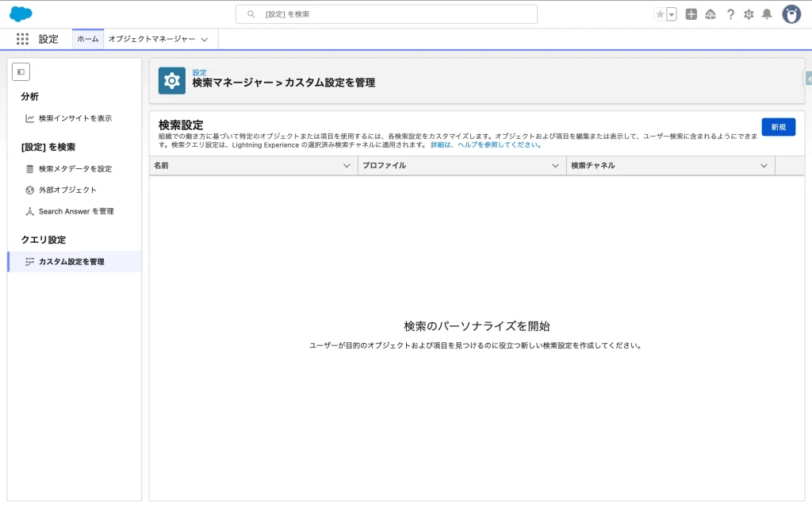Expand the プロファイル column menu
This screenshot has height=508, width=812.
point(555,166)
